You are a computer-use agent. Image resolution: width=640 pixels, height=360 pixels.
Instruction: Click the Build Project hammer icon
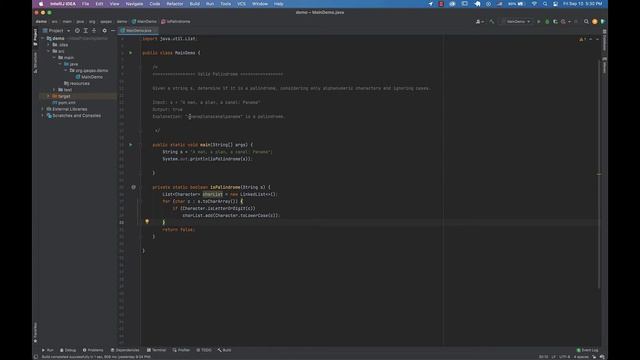click(492, 22)
